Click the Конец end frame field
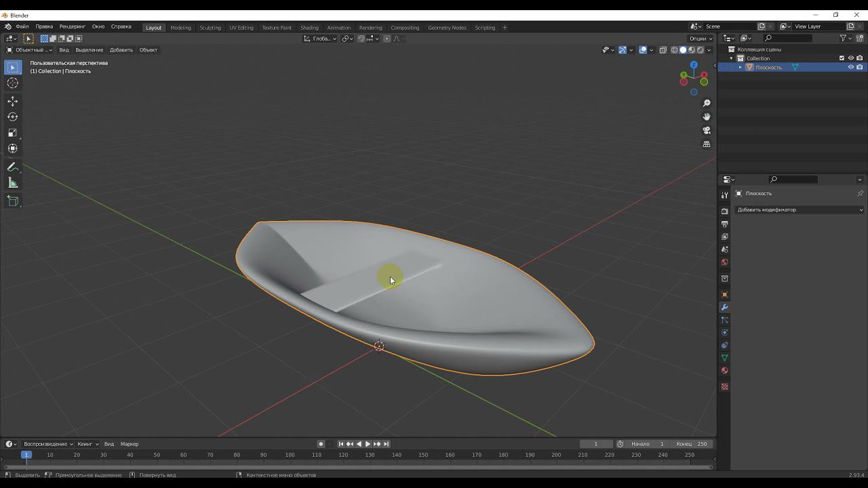Image resolution: width=868 pixels, height=488 pixels. click(x=692, y=444)
